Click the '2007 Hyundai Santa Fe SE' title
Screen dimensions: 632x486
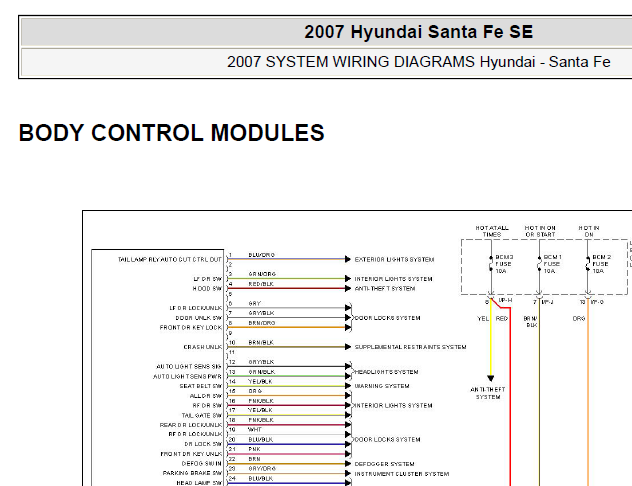[x=418, y=32]
